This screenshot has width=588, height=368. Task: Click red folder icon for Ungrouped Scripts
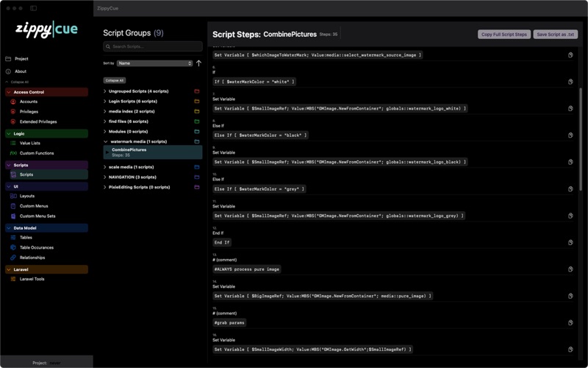pyautogui.click(x=197, y=91)
